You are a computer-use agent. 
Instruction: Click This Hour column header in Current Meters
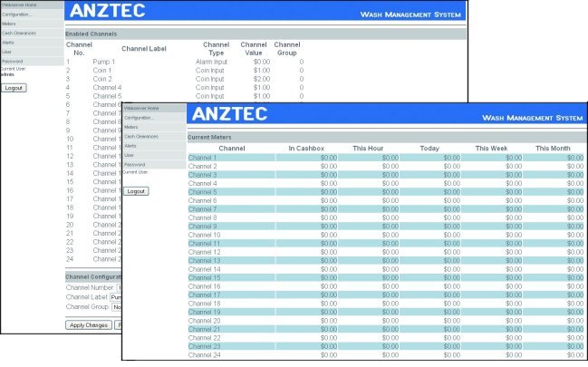368,149
